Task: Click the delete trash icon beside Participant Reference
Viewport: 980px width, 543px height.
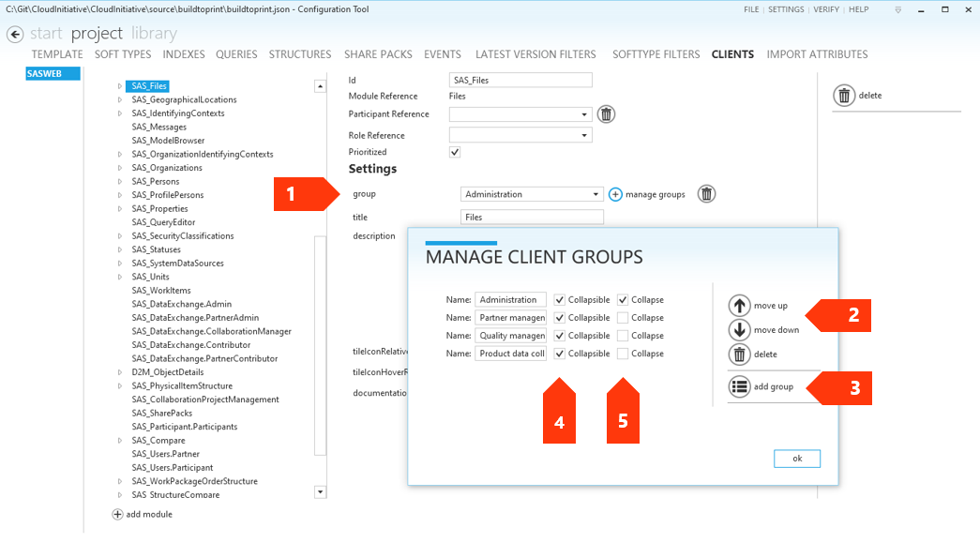Action: pyautogui.click(x=607, y=113)
